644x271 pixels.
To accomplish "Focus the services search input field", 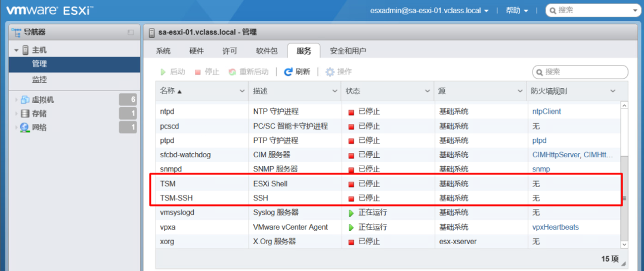I will point(580,72).
